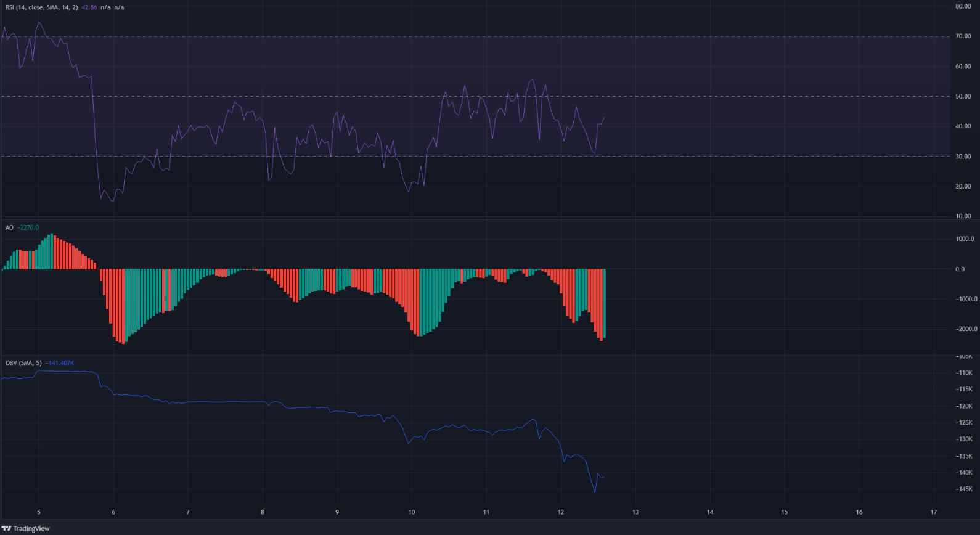Select the AO indicator legend label
Screen dimensions: 980x535
coord(9,227)
